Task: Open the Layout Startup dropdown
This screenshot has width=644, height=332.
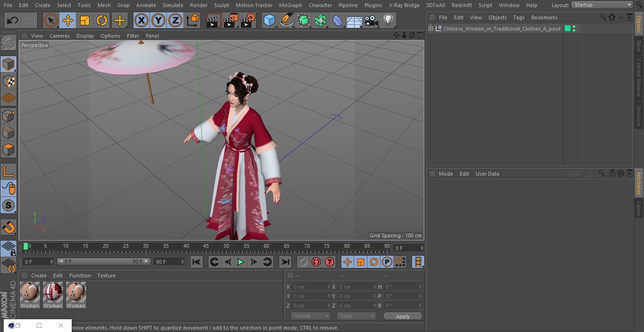Action: (603, 5)
